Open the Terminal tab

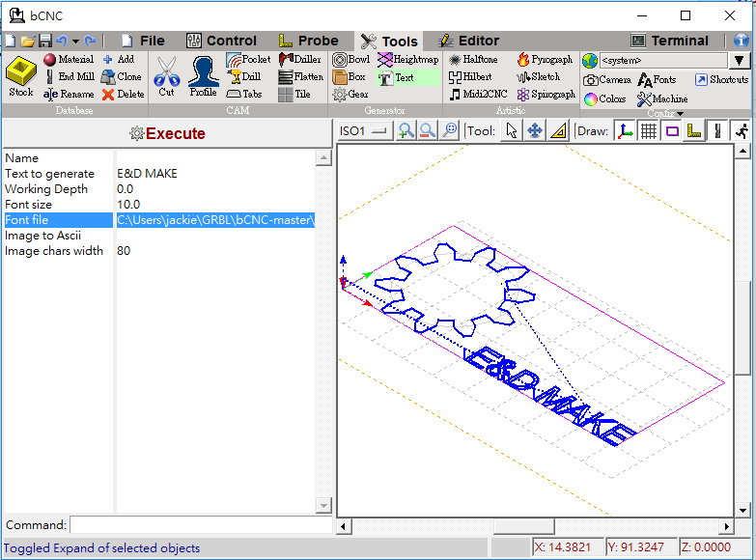click(670, 41)
